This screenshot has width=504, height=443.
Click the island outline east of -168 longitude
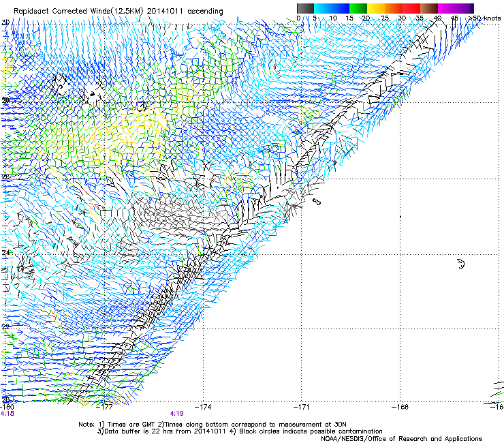tap(461, 264)
